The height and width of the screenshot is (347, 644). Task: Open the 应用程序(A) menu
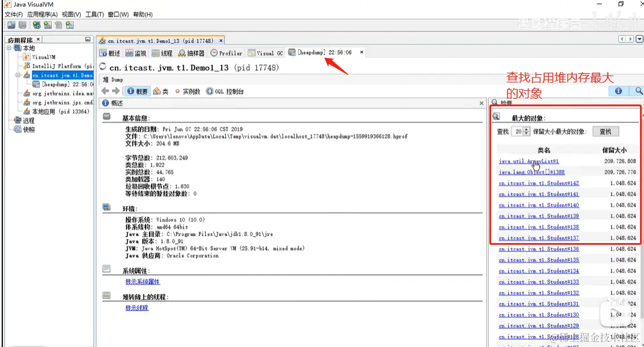pyautogui.click(x=42, y=14)
